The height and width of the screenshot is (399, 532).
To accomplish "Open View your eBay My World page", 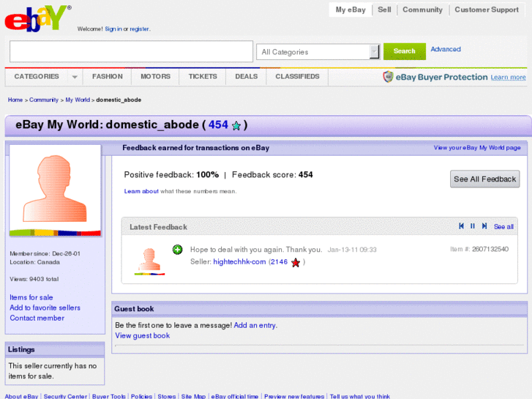I will (477, 148).
